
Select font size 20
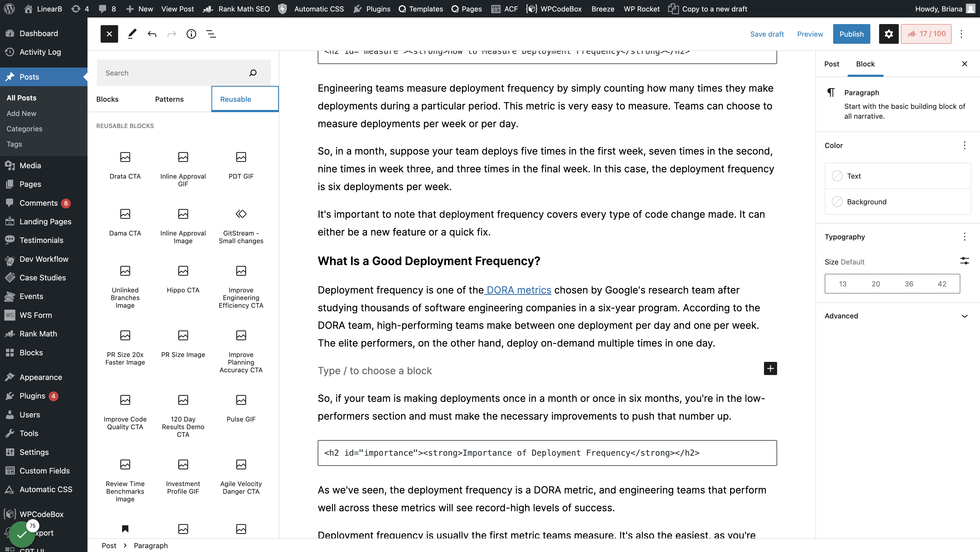876,284
